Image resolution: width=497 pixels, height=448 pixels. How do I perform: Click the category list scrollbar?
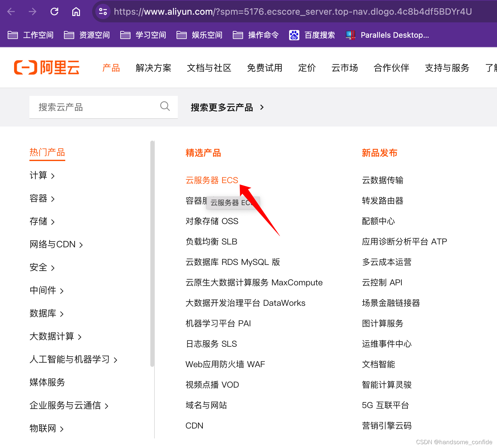(152, 254)
